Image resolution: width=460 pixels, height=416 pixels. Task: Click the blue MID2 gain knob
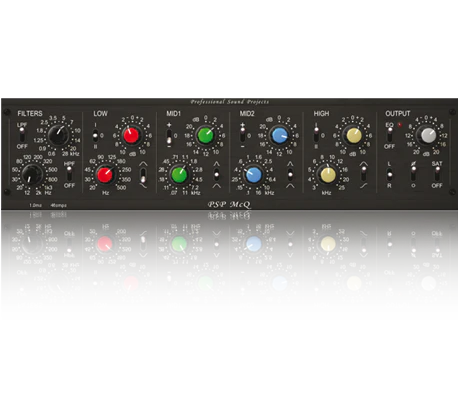click(279, 135)
